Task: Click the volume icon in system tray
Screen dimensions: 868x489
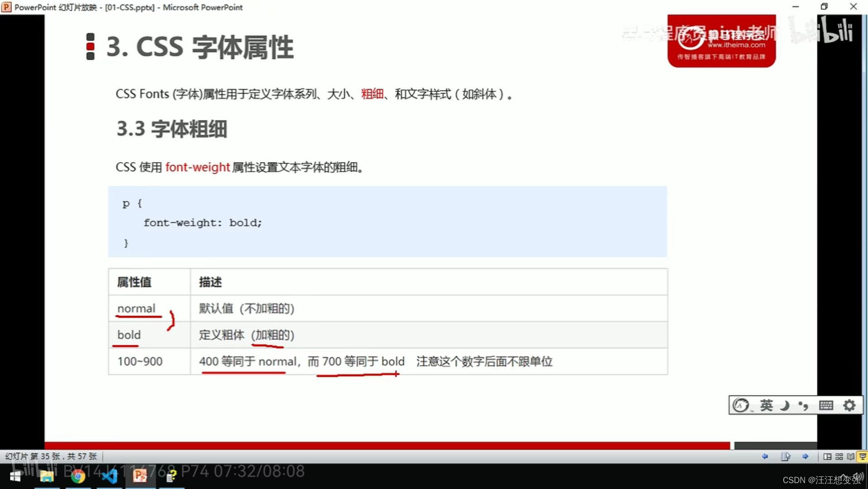Action: pos(859,476)
